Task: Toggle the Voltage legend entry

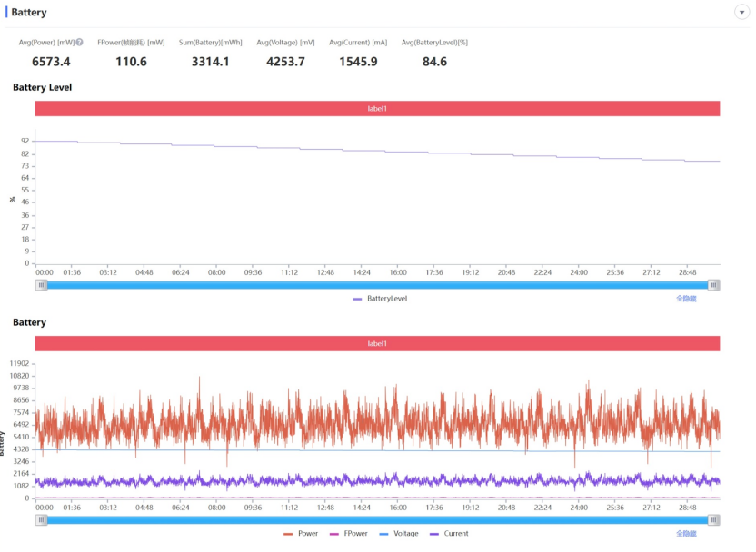Action: point(398,534)
